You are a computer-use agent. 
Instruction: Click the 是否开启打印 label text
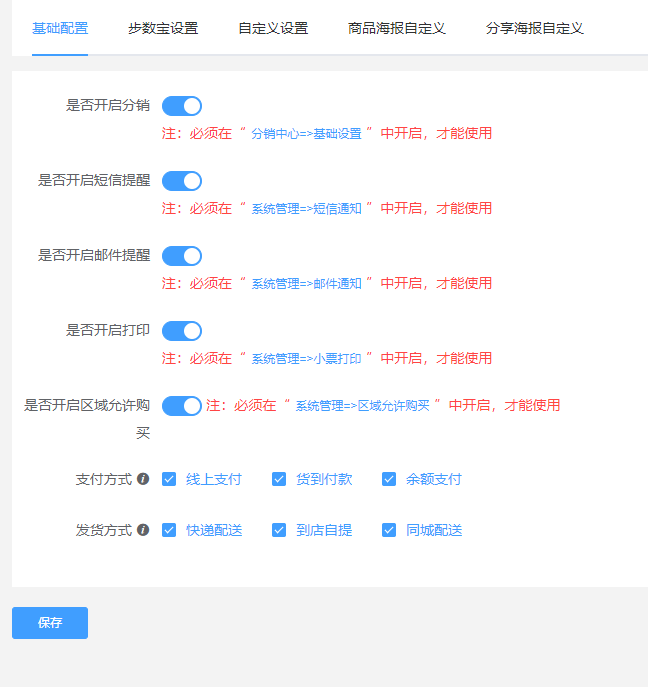pos(108,330)
